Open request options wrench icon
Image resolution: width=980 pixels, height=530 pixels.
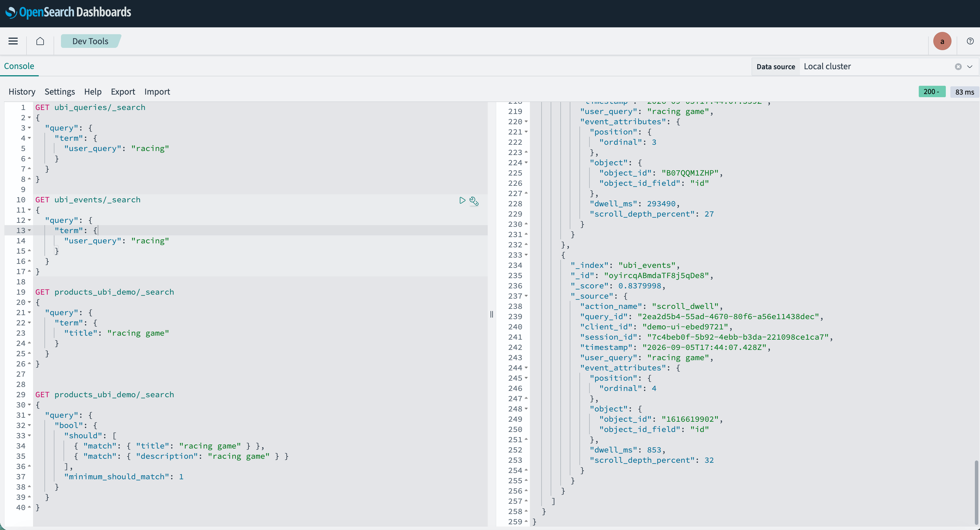point(474,201)
